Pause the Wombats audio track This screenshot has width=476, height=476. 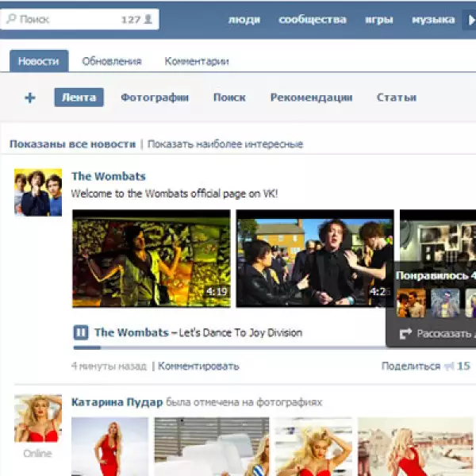pos(80,332)
